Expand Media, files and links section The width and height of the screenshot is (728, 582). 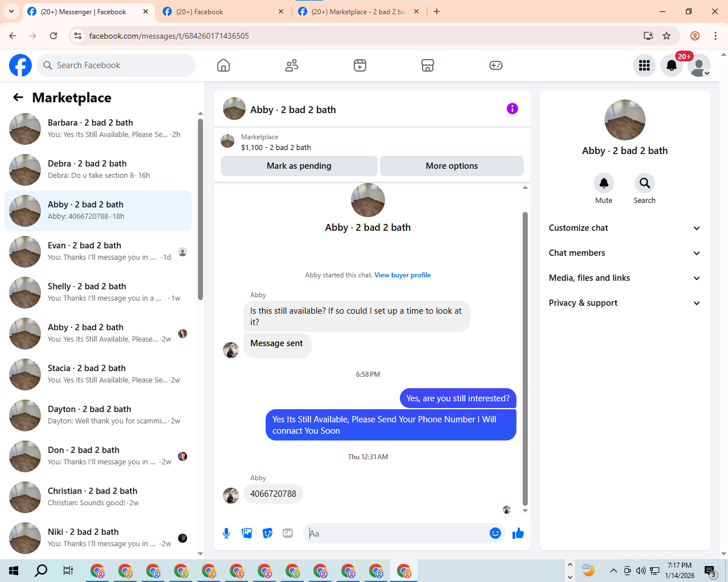click(x=624, y=278)
